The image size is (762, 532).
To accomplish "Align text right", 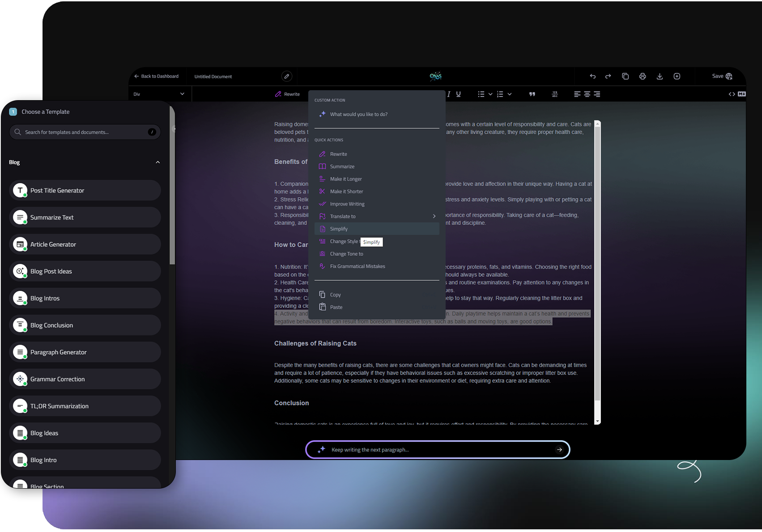I will pyautogui.click(x=597, y=94).
